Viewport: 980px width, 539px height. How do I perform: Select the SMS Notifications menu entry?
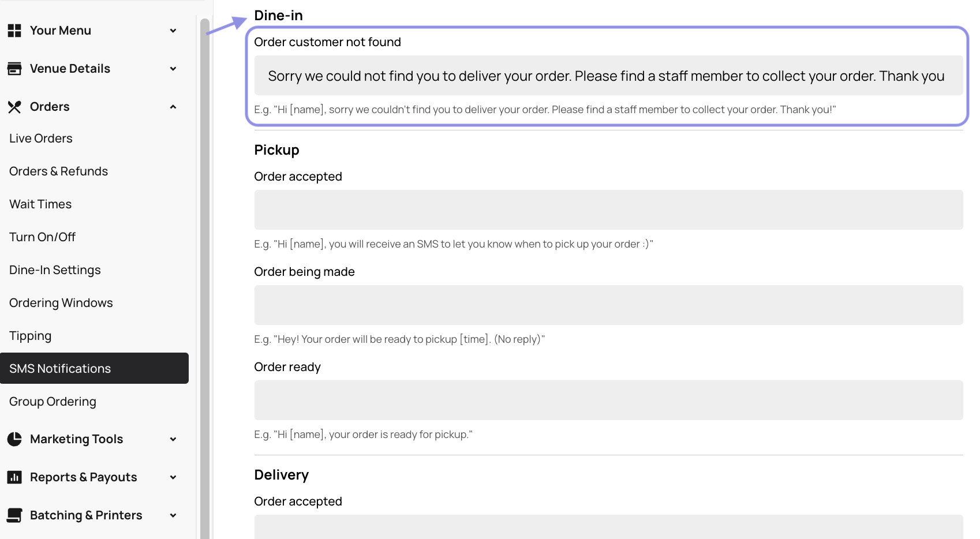point(60,368)
